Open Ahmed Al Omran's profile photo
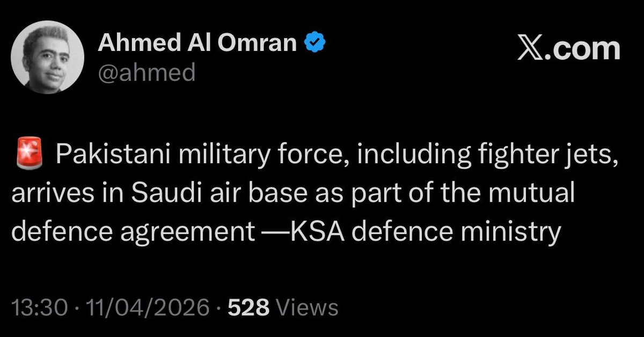644x337 pixels. tap(47, 57)
